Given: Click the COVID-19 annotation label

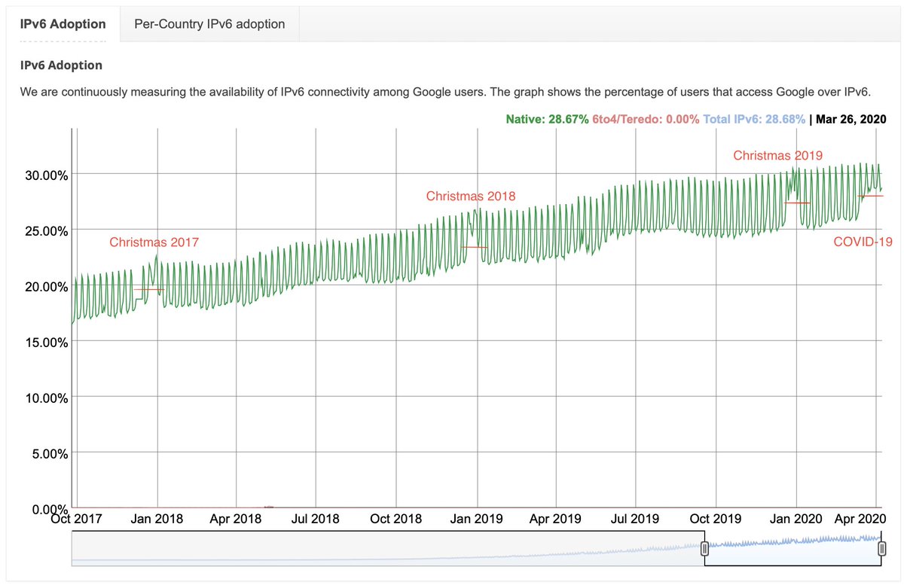Looking at the screenshot, I should tap(863, 242).
